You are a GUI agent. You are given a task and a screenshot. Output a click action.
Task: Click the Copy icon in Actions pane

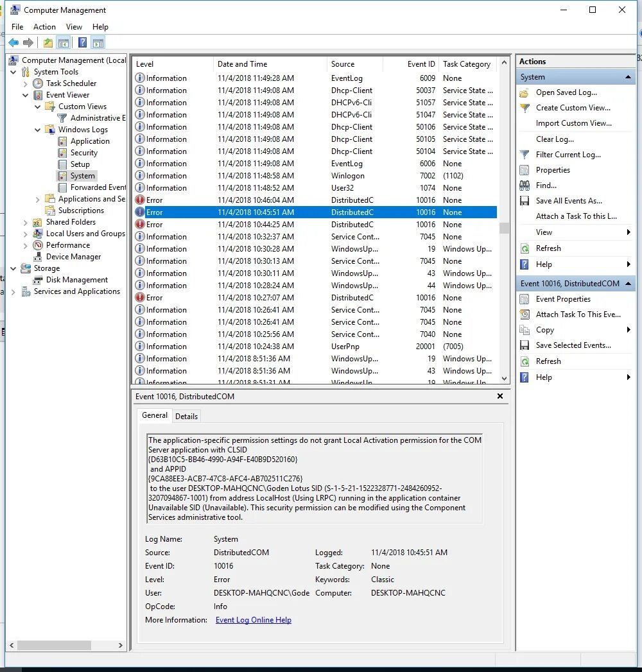[524, 329]
